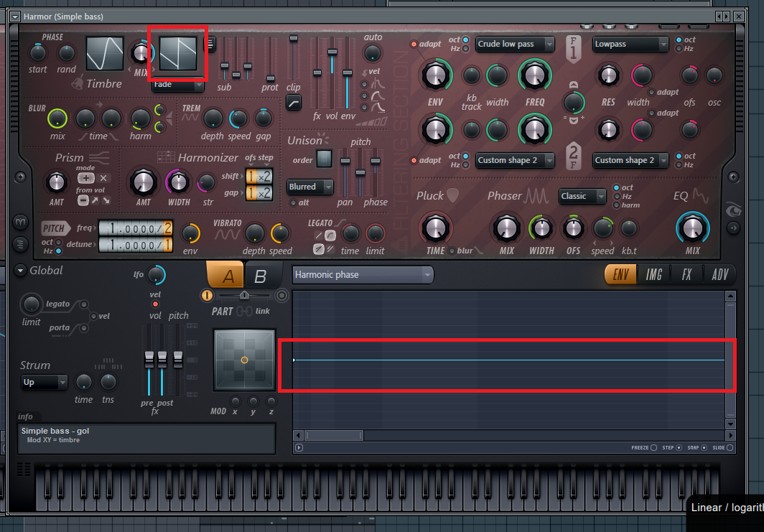Switch to the FX tab
The height and width of the screenshot is (532, 764).
point(686,275)
